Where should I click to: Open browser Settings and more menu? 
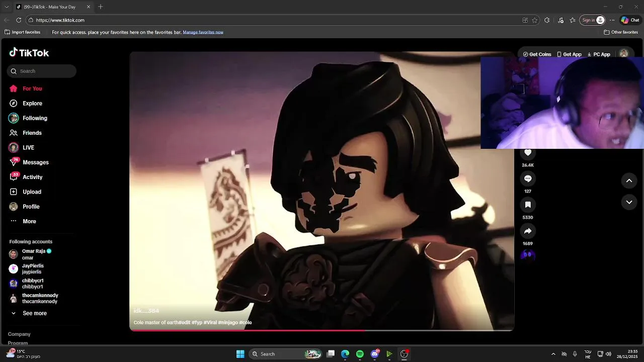tap(612, 20)
